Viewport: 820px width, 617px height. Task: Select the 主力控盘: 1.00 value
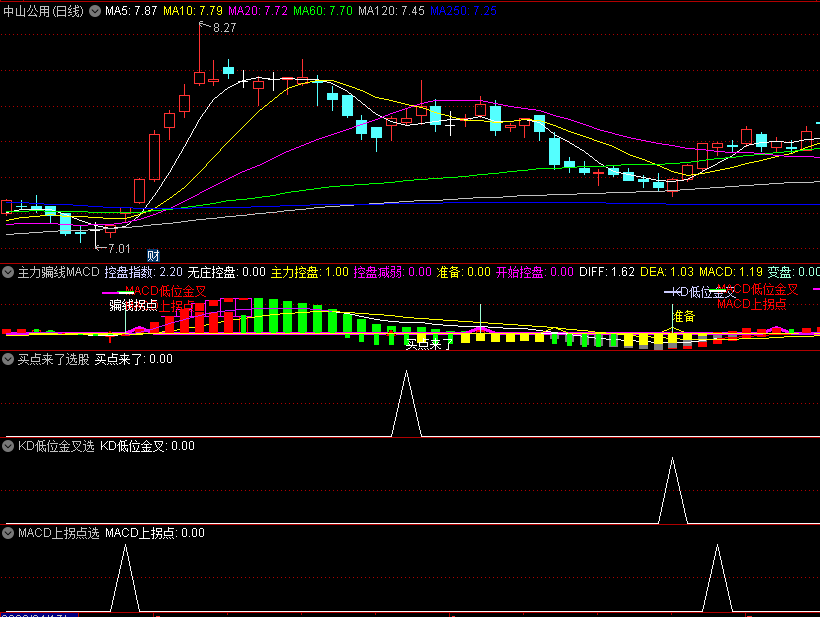(310, 272)
